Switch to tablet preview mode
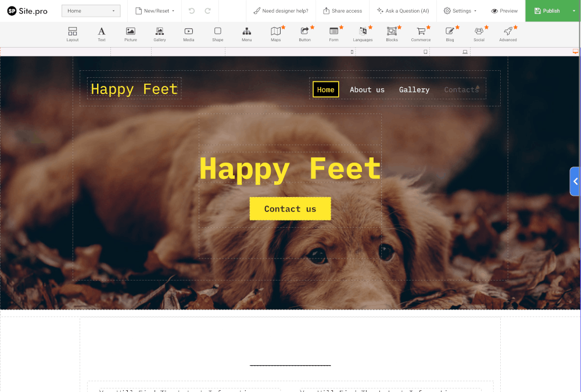The width and height of the screenshot is (581, 392). [425, 52]
